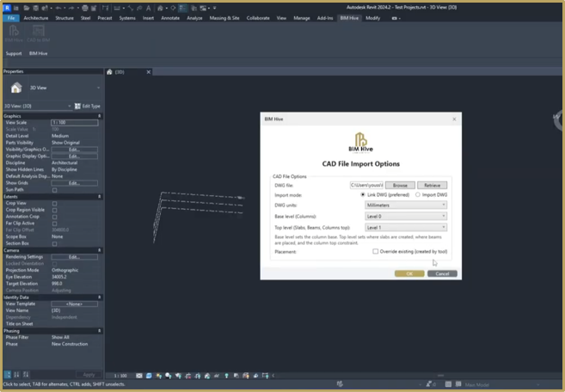Click the Revit application logo button
This screenshot has height=392, width=565.
[7, 8]
